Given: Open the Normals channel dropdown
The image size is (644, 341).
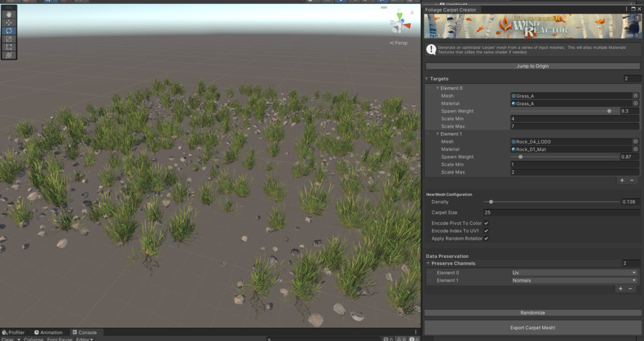Looking at the screenshot, I should point(574,281).
